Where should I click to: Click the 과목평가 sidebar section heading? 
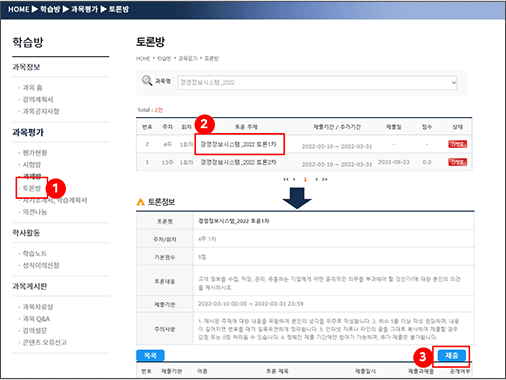tap(28, 132)
